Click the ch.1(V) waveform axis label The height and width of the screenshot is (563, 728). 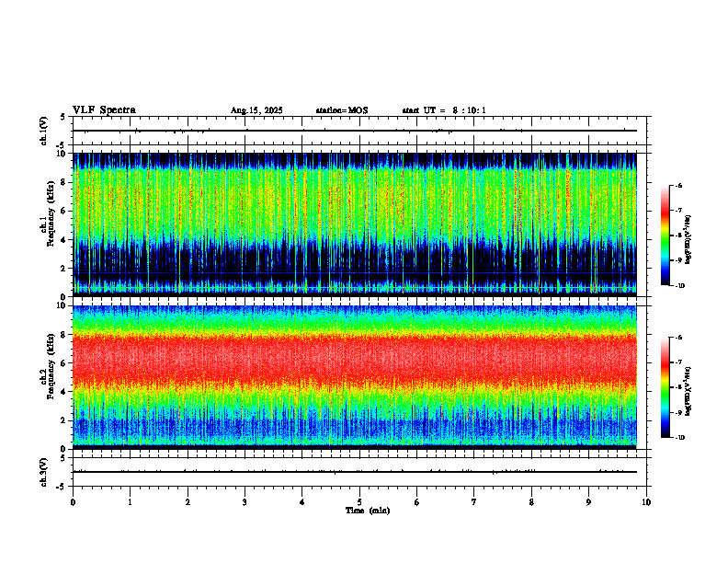[44, 131]
